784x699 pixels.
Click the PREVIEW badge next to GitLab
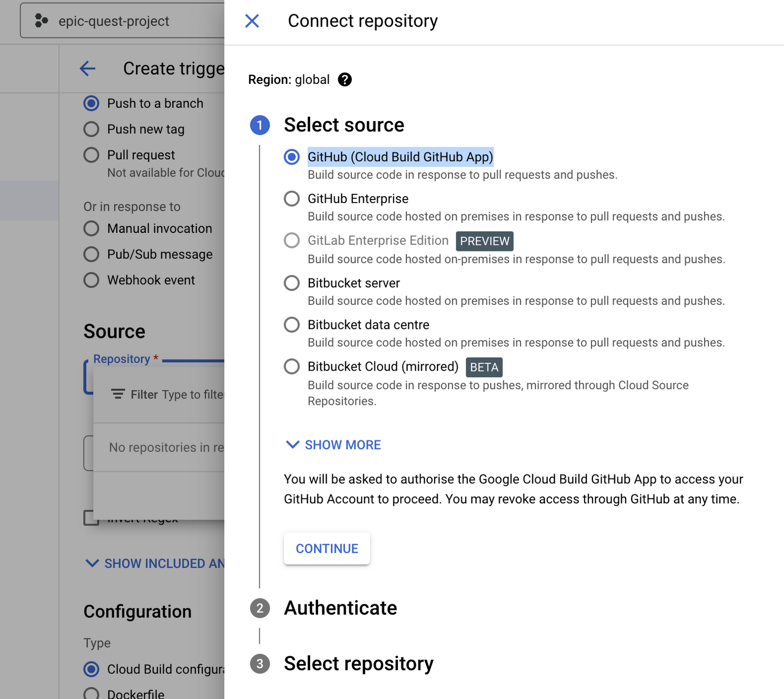point(485,241)
